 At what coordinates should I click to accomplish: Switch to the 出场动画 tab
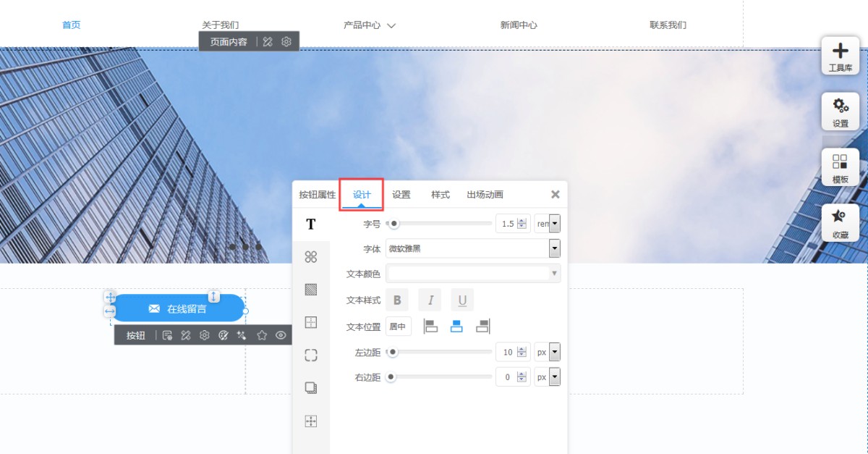(x=485, y=195)
